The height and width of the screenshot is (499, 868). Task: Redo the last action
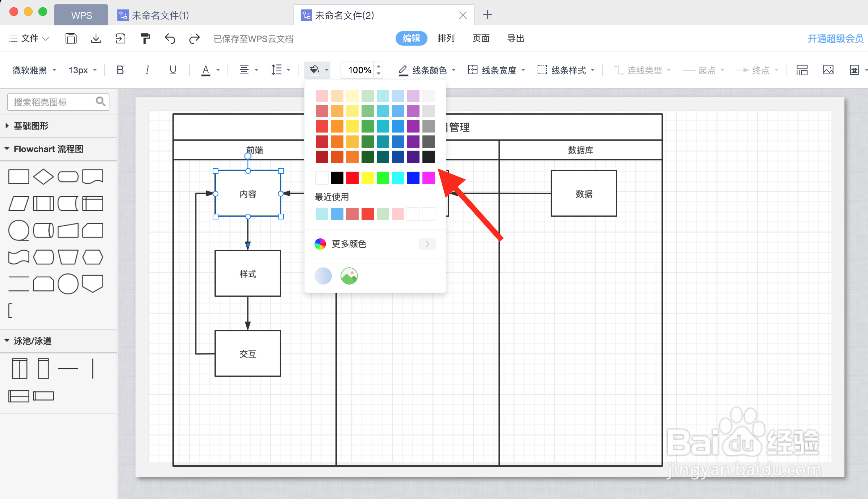195,38
